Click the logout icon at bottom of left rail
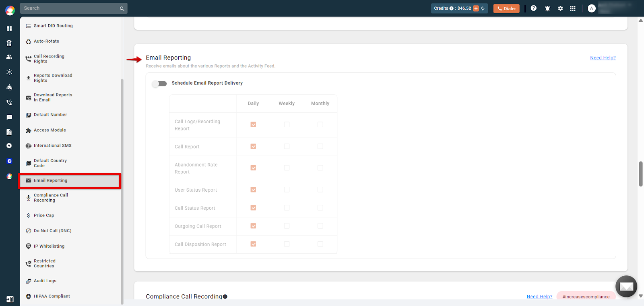 [10, 299]
